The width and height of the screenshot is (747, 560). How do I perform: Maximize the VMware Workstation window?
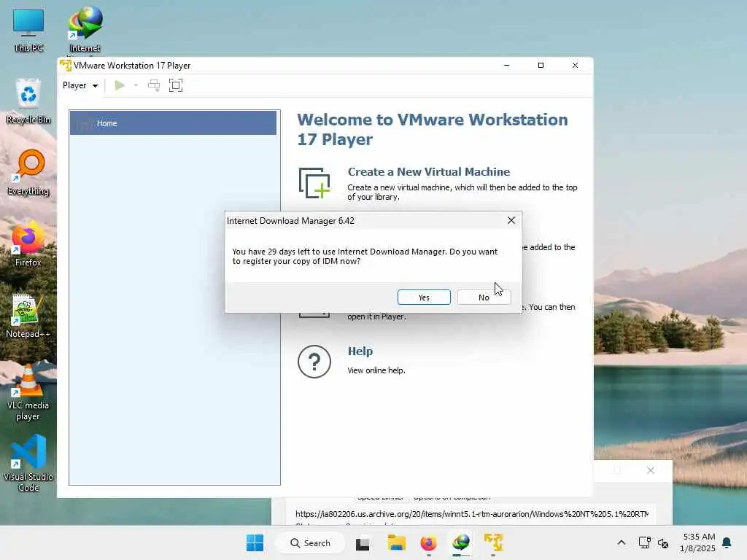tap(541, 65)
